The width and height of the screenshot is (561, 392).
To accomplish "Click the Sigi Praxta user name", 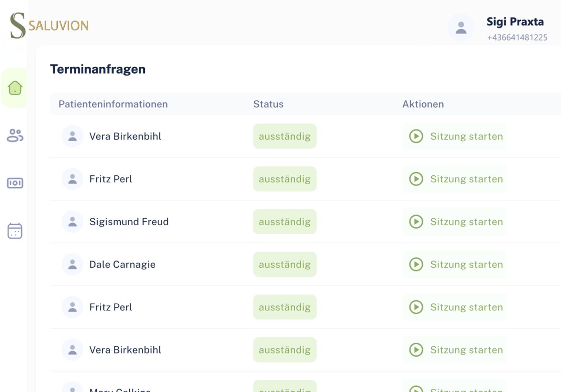I will click(x=515, y=22).
